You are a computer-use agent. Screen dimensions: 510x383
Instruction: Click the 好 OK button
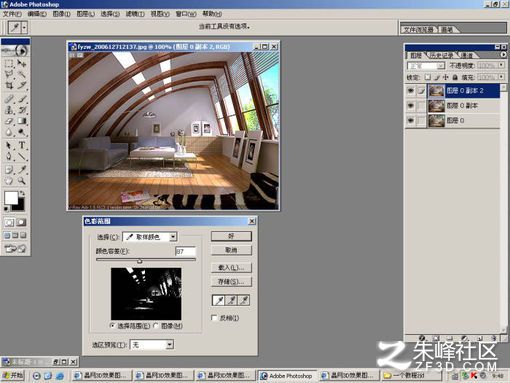231,236
